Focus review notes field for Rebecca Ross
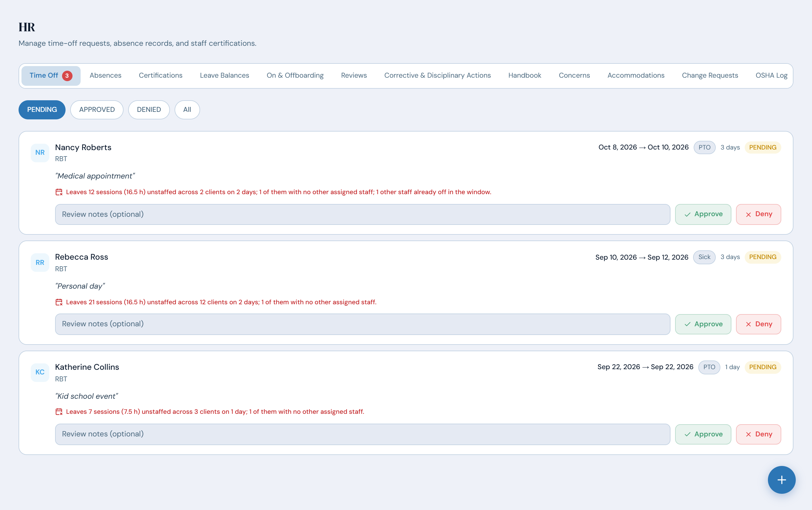Screen dimensions: 812x510 point(362,324)
